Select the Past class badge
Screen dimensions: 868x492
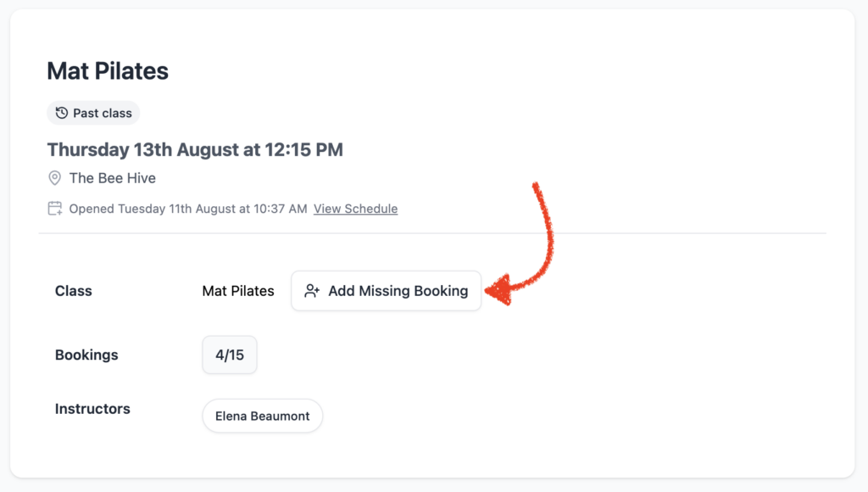(x=93, y=113)
